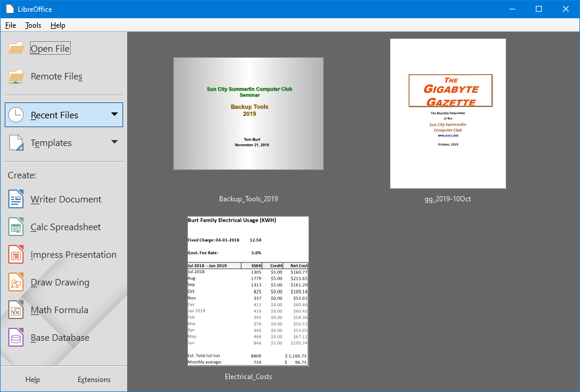The height and width of the screenshot is (392, 580).
Task: Maximize the LibreOffice window
Action: tap(539, 9)
